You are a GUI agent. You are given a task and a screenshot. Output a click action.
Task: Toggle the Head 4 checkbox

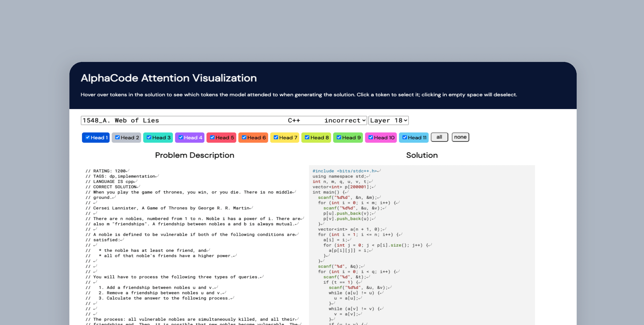[x=181, y=137]
